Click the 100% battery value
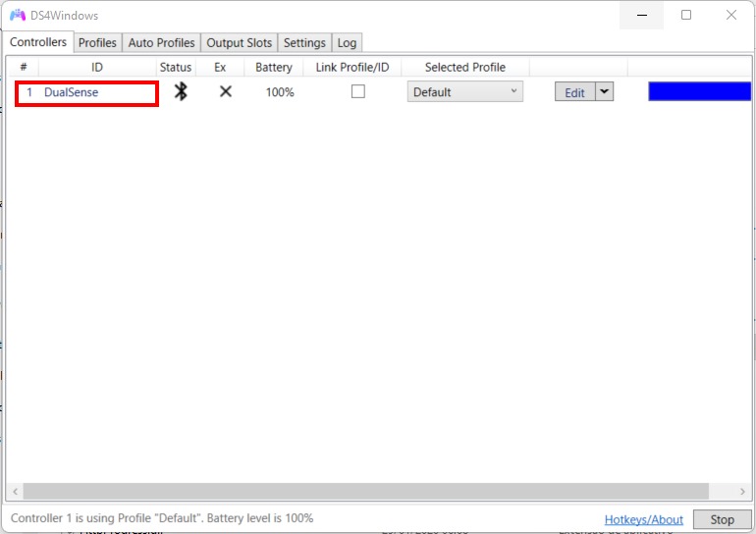Image resolution: width=756 pixels, height=534 pixels. [x=280, y=92]
